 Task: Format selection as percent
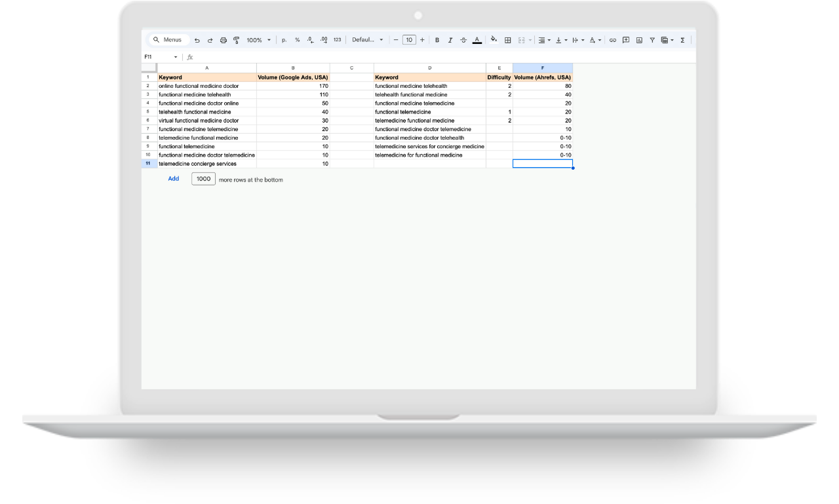pyautogui.click(x=296, y=40)
